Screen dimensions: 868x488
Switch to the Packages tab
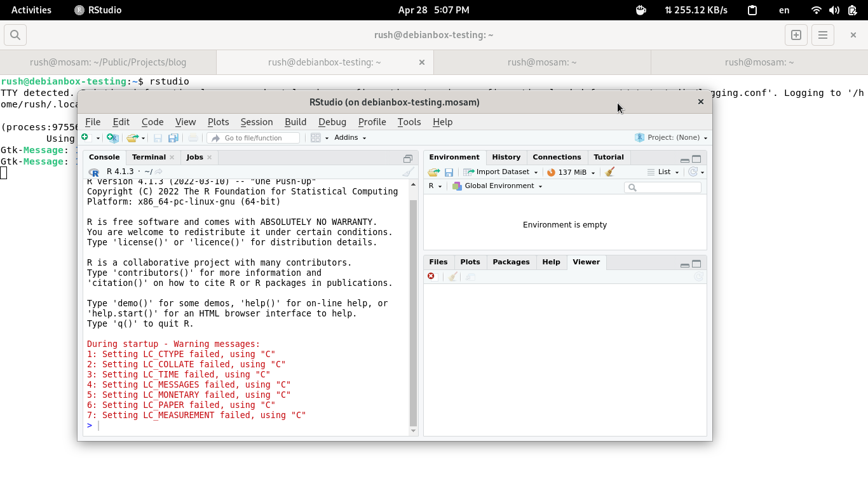coord(512,262)
